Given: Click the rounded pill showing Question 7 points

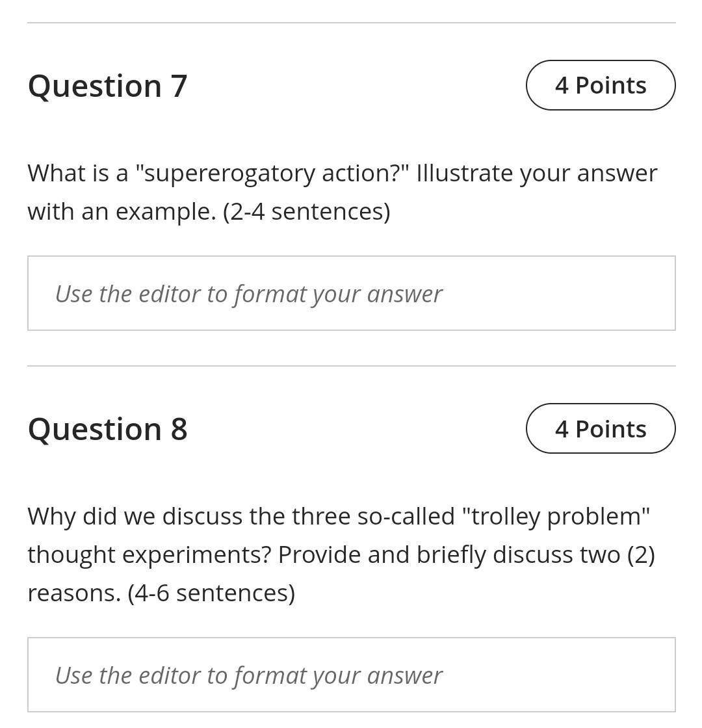Looking at the screenshot, I should (x=600, y=84).
